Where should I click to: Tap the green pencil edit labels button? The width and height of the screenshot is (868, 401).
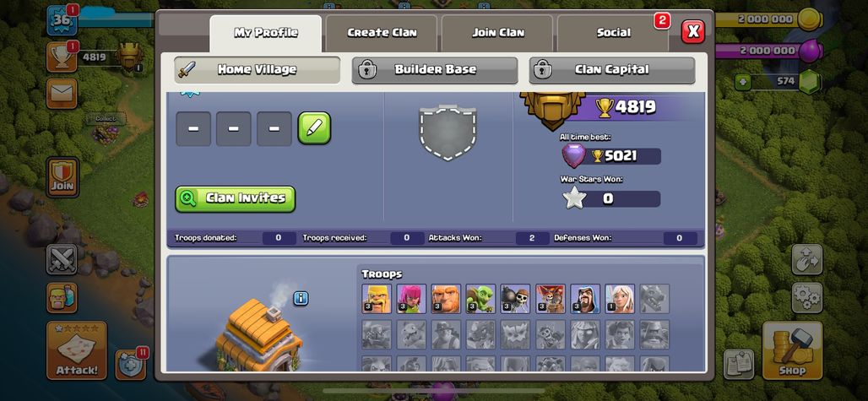tap(314, 128)
